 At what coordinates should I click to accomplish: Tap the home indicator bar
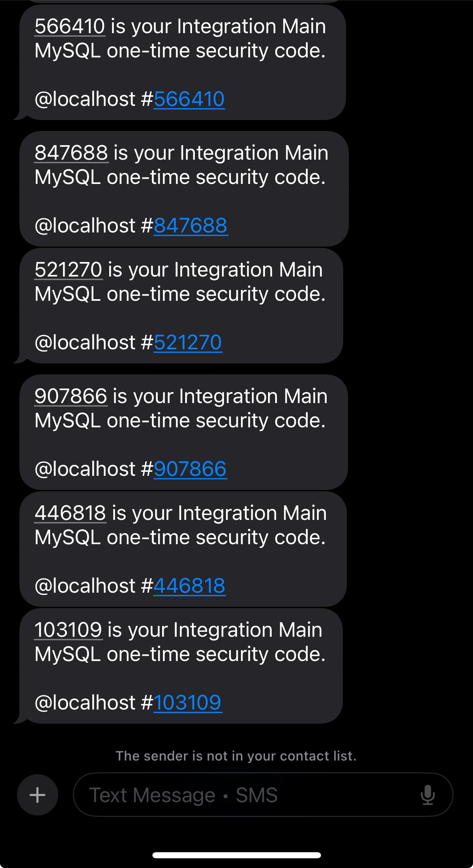[236, 855]
